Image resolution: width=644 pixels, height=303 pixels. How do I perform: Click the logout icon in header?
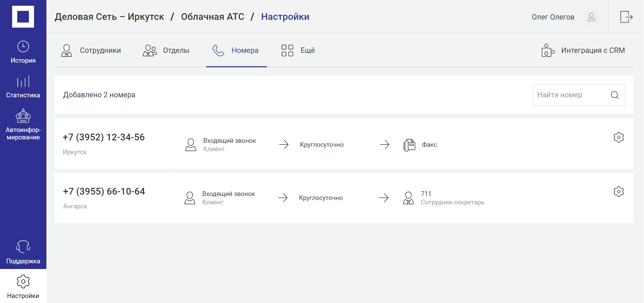tap(626, 17)
